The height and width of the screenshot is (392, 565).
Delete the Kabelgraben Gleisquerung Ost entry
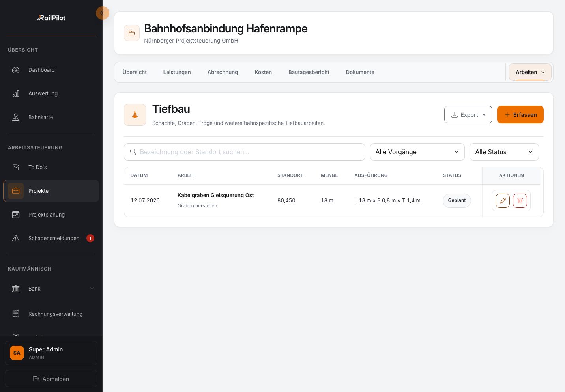[x=520, y=201]
